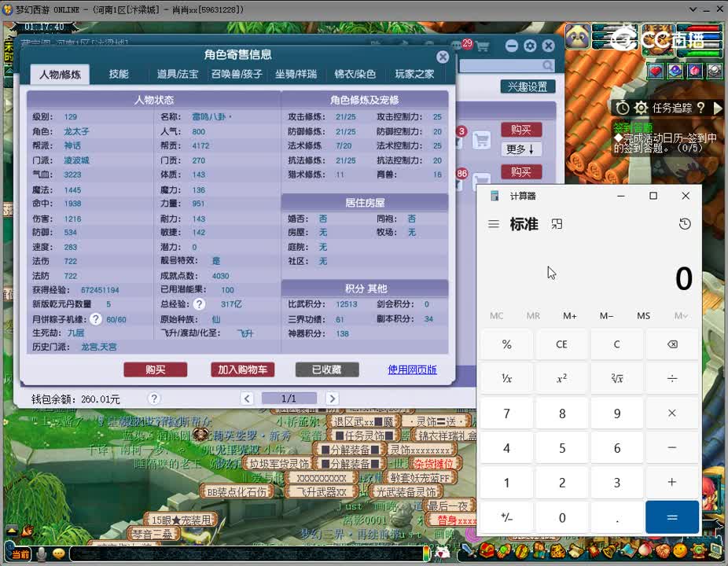Expand the 更多 dropdown
Image resolution: width=728 pixels, height=566 pixels.
tap(521, 149)
